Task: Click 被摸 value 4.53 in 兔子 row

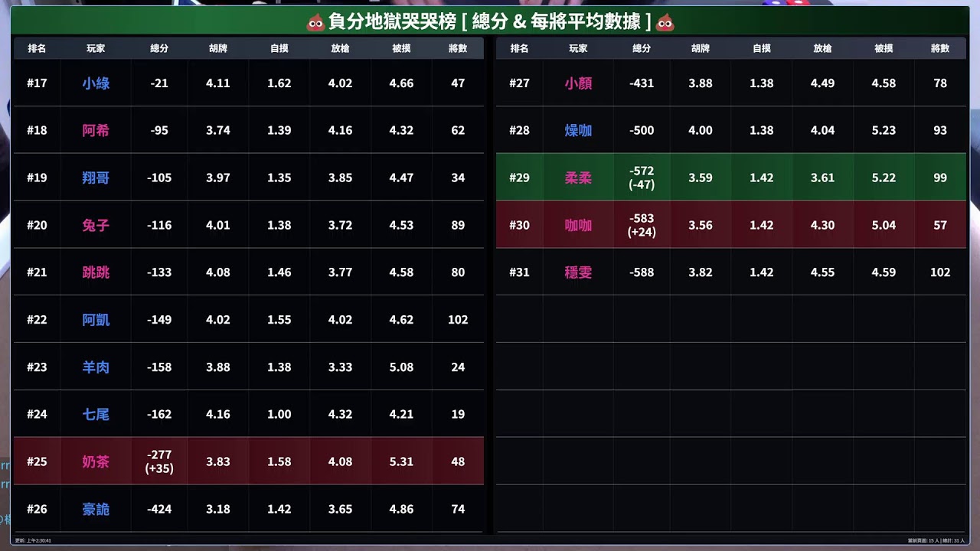Action: [x=401, y=225]
